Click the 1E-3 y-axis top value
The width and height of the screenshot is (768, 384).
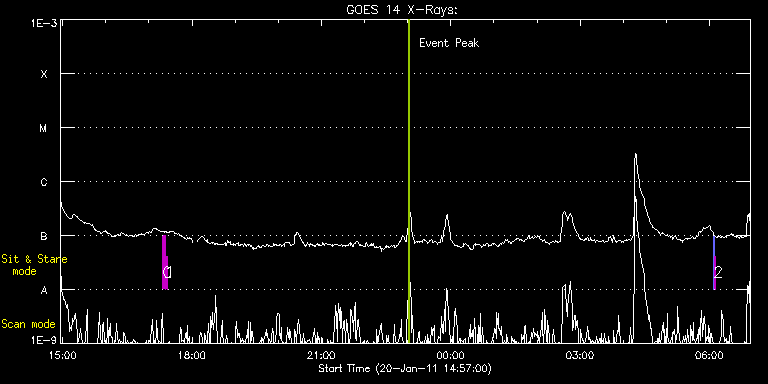click(x=44, y=23)
